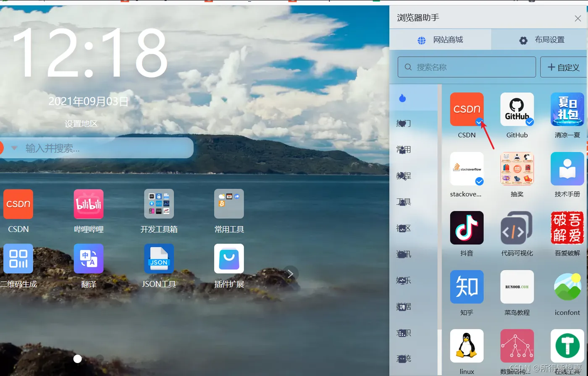This screenshot has width=588, height=376.
Task: Close the 浏览器助手 panel
Action: (x=578, y=18)
